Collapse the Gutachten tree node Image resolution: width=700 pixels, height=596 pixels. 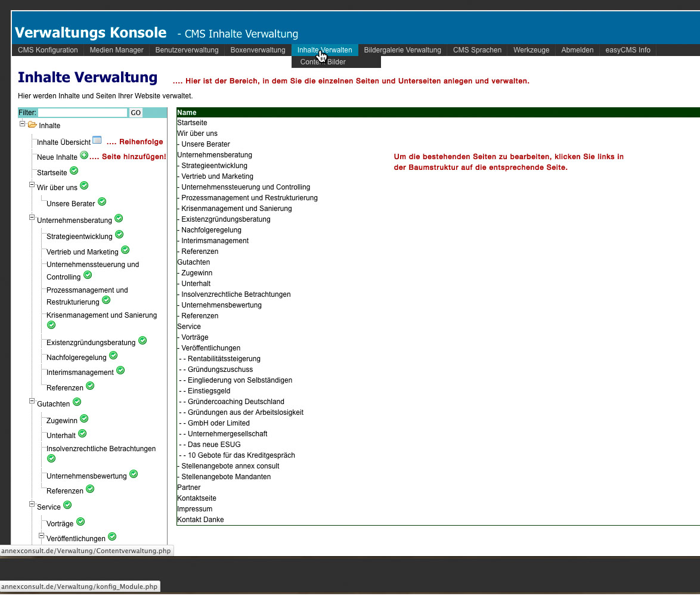pos(32,402)
